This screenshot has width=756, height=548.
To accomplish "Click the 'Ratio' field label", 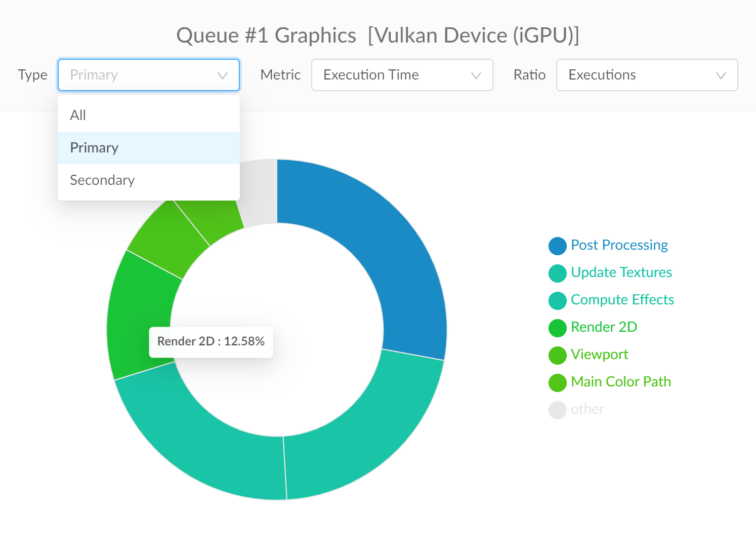I will click(x=529, y=75).
